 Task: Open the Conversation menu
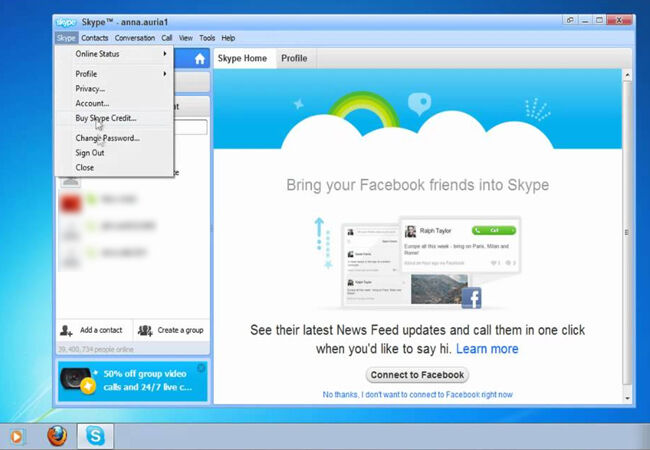pyautogui.click(x=135, y=38)
